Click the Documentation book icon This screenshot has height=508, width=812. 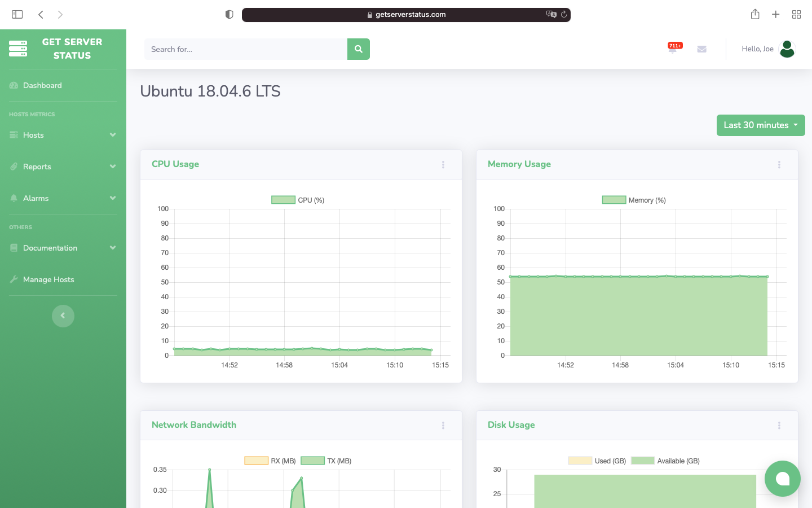tap(14, 248)
